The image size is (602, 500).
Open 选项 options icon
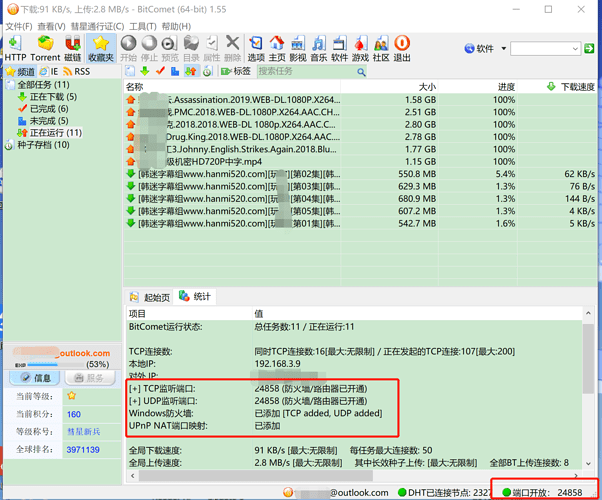click(x=256, y=48)
